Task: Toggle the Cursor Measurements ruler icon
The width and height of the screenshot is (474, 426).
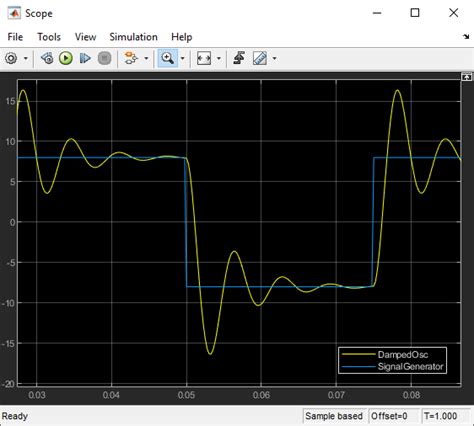Action: 260,58
